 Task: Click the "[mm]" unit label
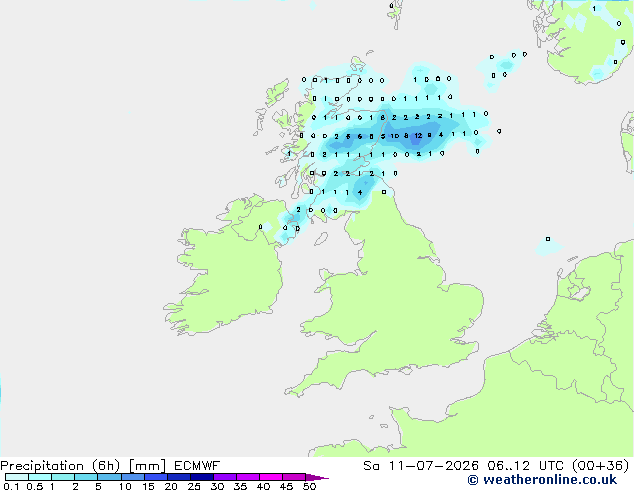click(147, 466)
